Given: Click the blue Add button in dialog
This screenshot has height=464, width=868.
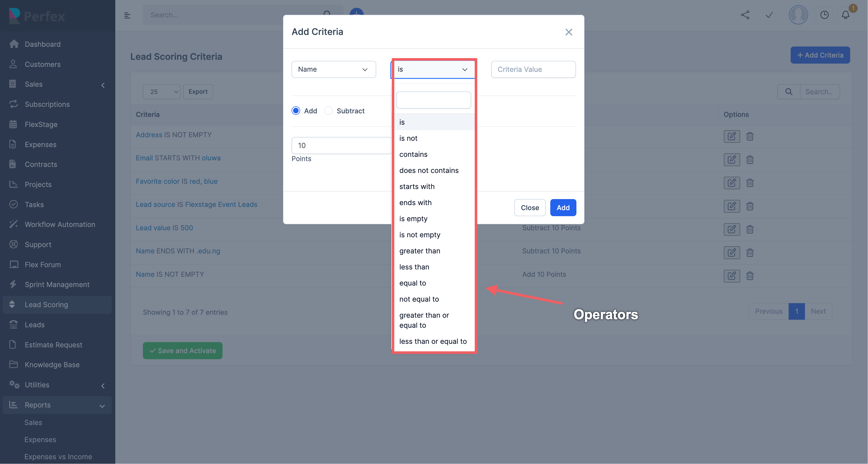Looking at the screenshot, I should 563,208.
